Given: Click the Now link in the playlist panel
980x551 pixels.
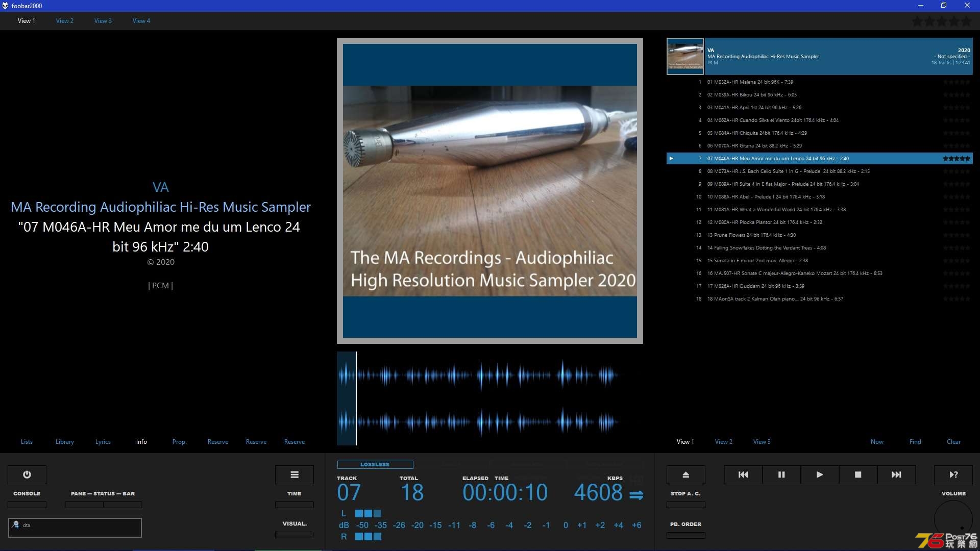Looking at the screenshot, I should [x=877, y=442].
